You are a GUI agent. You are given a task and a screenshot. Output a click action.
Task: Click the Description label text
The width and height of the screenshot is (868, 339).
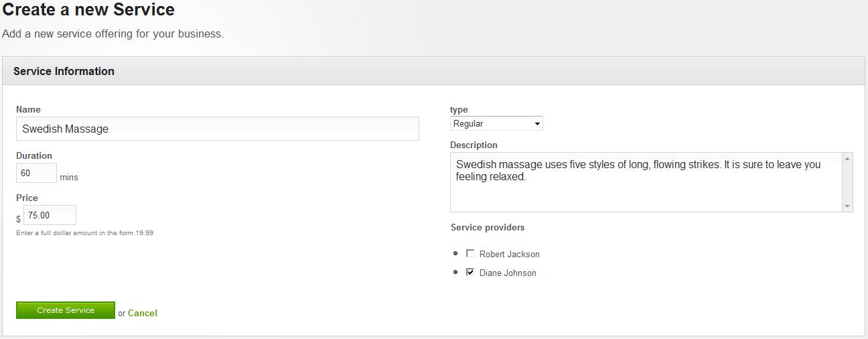[474, 145]
